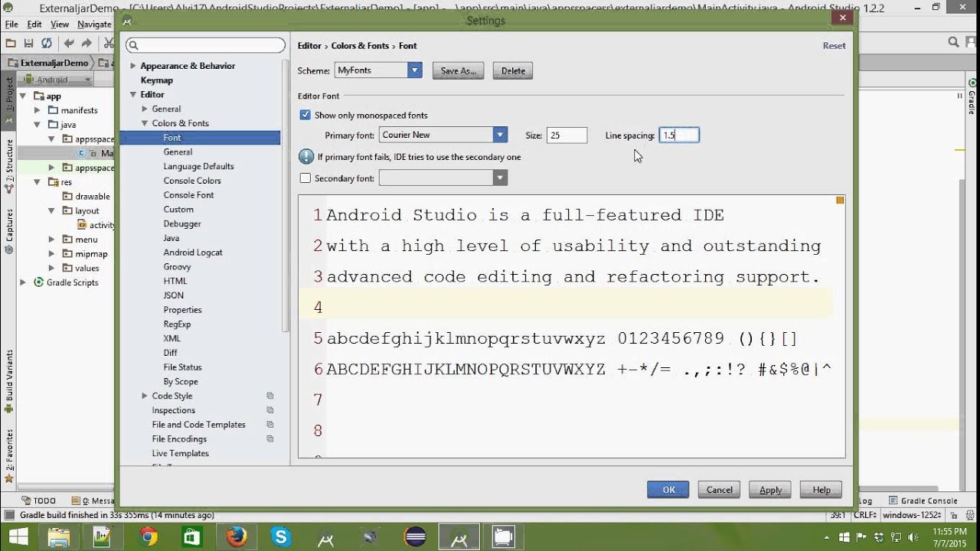Select Keymap in settings tree
Image resolution: width=980 pixels, height=551 pixels.
(x=156, y=80)
